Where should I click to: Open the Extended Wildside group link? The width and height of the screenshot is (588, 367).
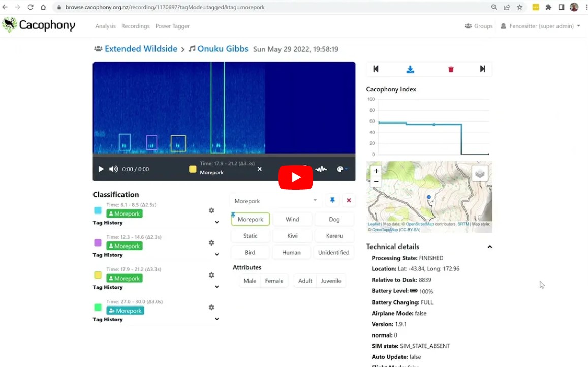(141, 49)
